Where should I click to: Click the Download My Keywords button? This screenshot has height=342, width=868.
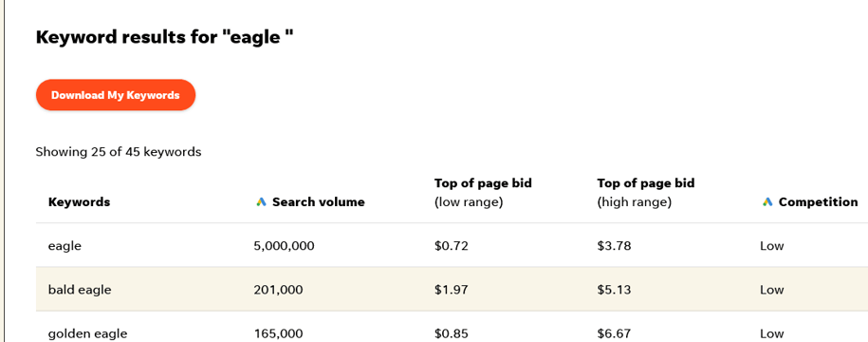(x=116, y=95)
